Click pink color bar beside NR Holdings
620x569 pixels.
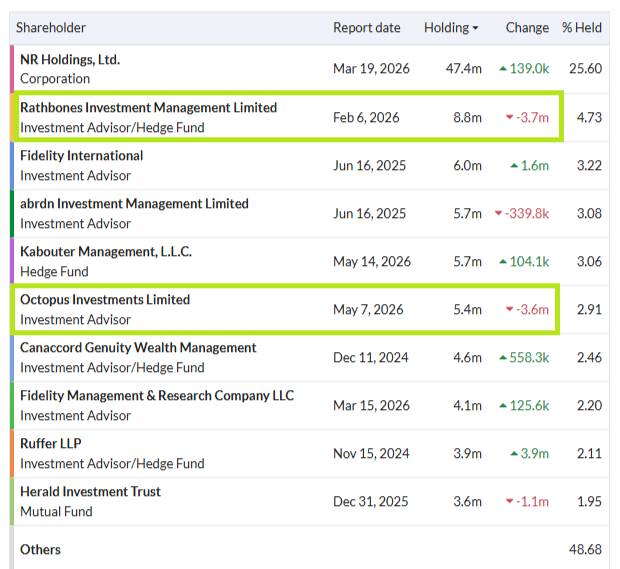pos(12,69)
